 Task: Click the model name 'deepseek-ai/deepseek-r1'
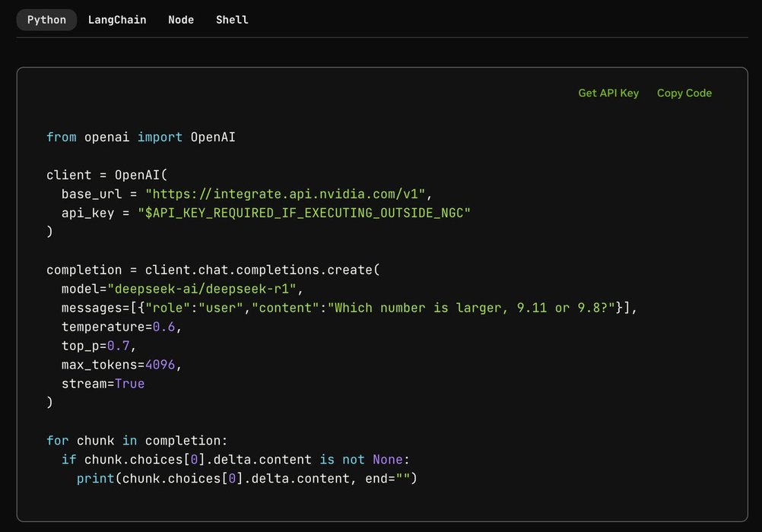click(x=202, y=289)
